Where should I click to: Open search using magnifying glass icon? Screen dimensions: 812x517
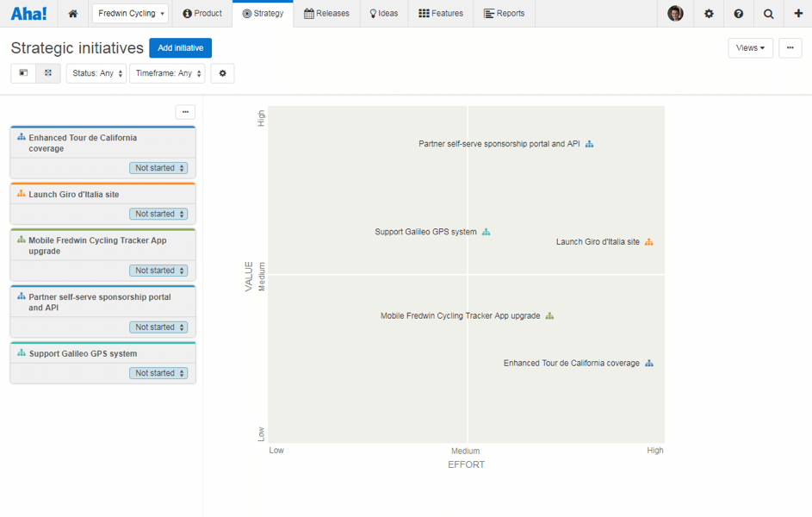(x=768, y=14)
